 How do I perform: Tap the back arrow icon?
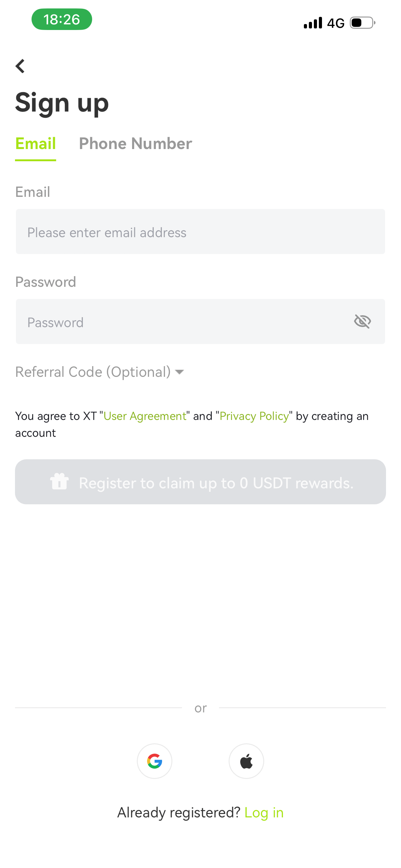pos(20,66)
